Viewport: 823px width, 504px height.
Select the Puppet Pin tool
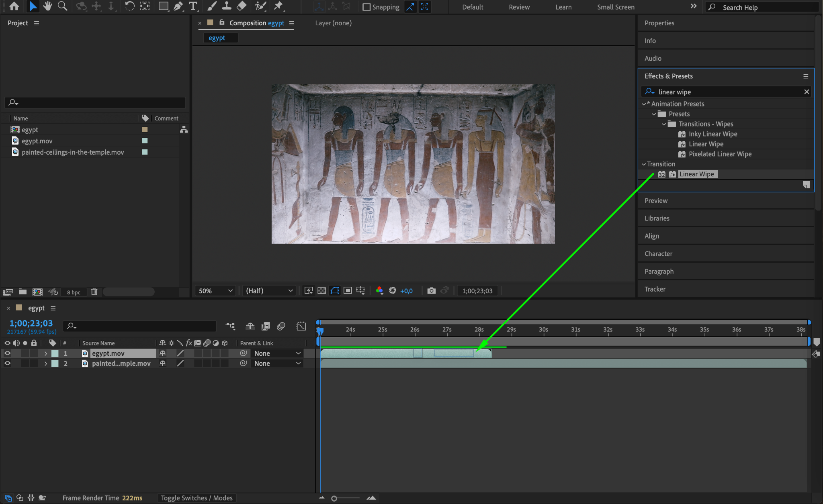[278, 6]
